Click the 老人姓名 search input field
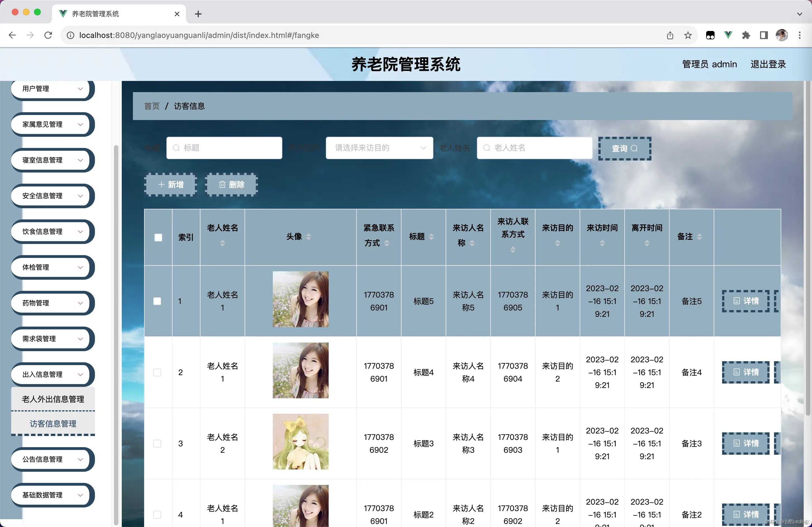 pos(534,148)
